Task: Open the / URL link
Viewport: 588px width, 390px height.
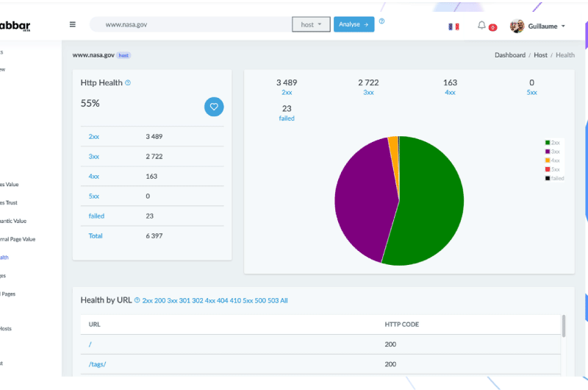Action: click(x=90, y=344)
